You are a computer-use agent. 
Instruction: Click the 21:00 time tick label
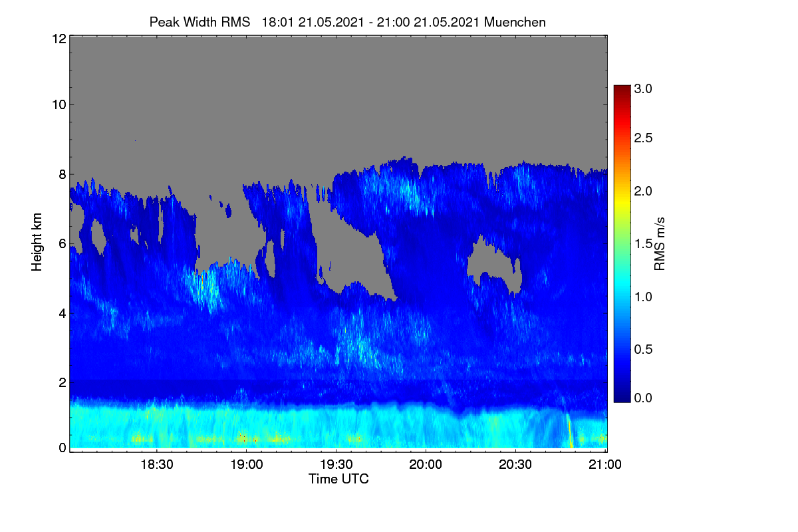(606, 465)
